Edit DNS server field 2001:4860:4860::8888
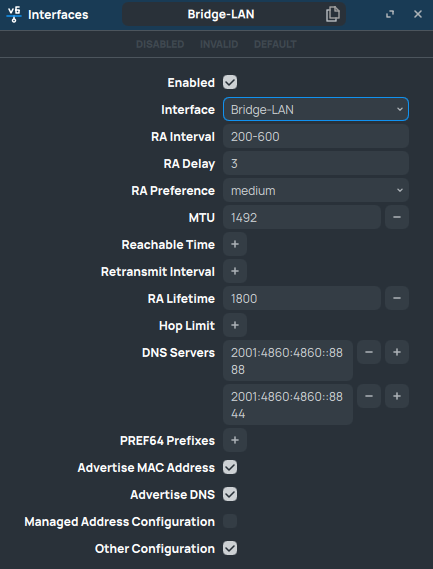This screenshot has height=569, width=433. (288, 361)
